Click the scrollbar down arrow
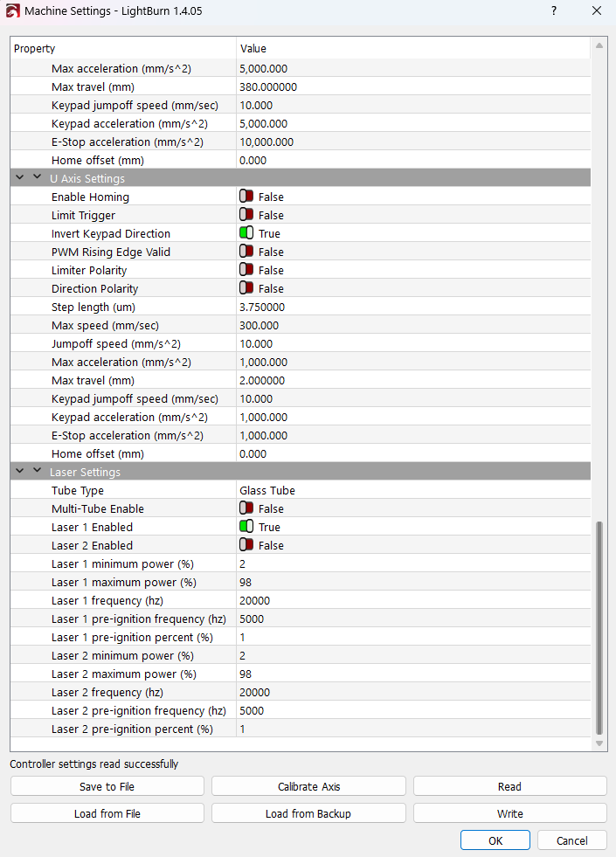The width and height of the screenshot is (616, 857). tap(599, 743)
